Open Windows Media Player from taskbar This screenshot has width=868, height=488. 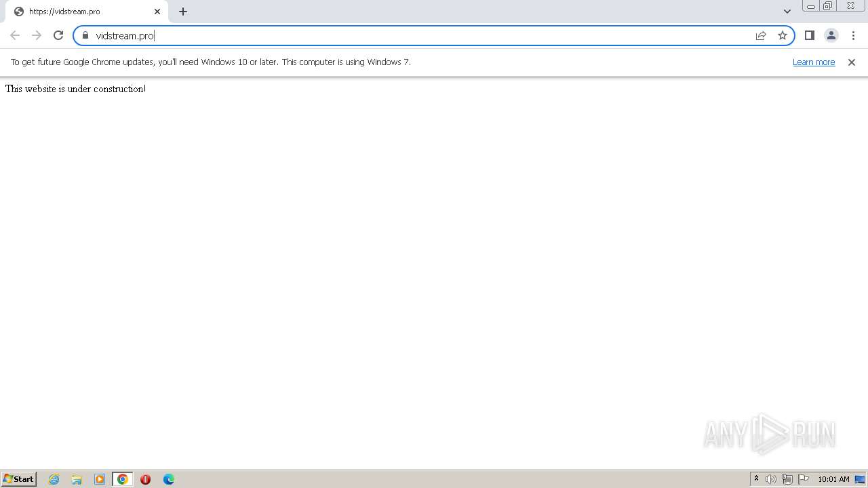pyautogui.click(x=100, y=479)
